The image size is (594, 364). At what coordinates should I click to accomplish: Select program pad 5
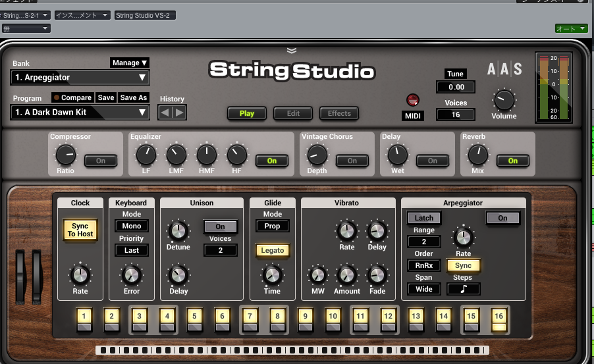[195, 321]
